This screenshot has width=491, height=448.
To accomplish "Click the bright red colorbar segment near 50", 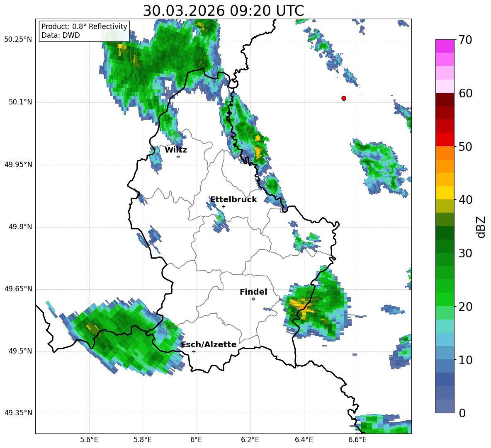I will pos(445,140).
